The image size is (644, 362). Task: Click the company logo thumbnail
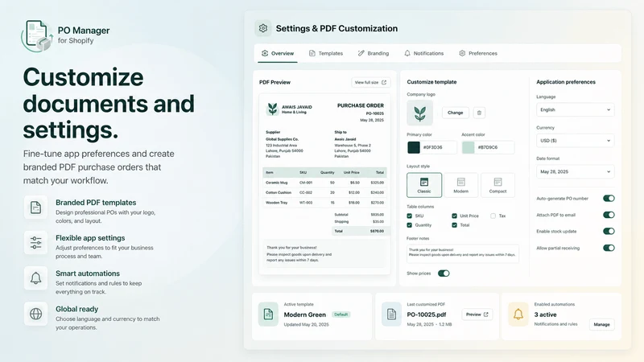point(419,113)
